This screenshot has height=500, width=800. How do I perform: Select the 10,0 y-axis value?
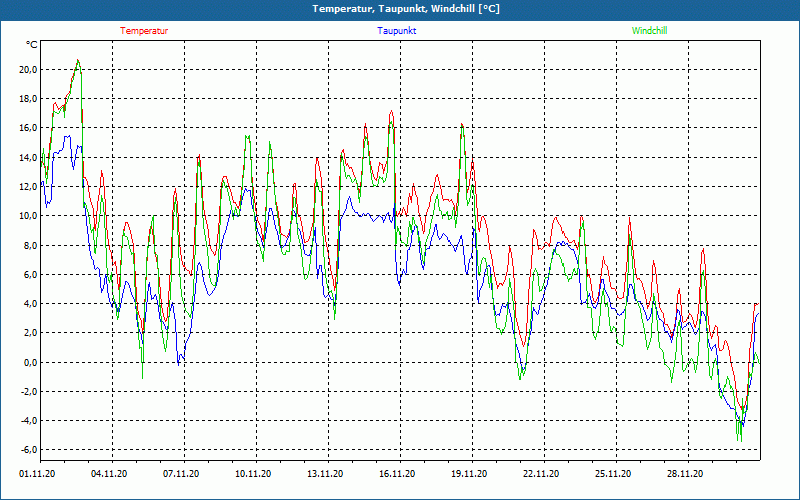(x=28, y=216)
